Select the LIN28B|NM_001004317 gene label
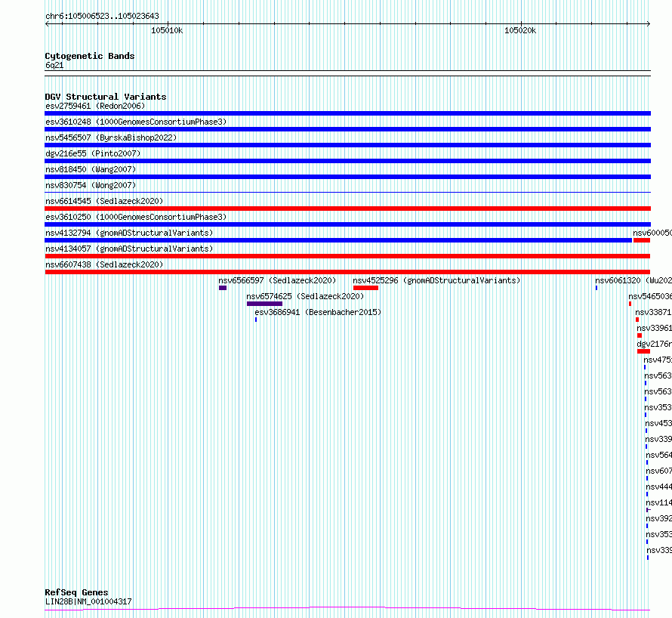 point(88,601)
